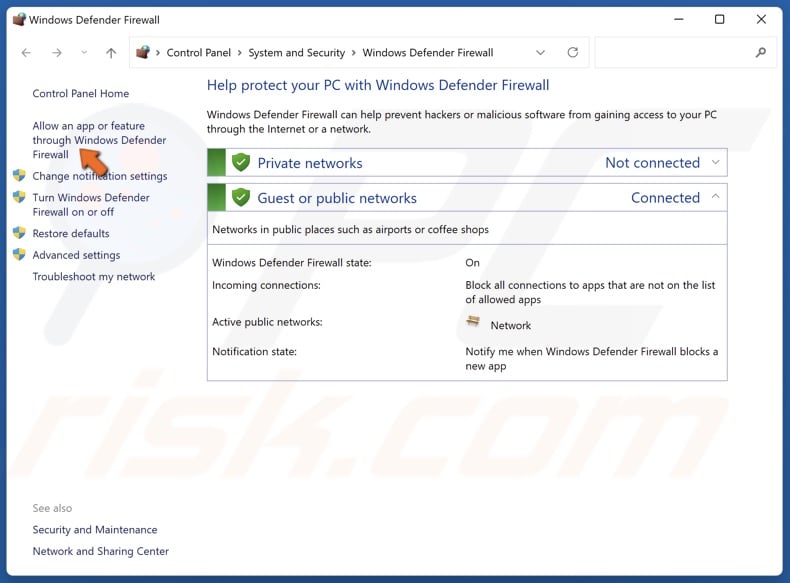Image resolution: width=790 pixels, height=583 pixels.
Task: Open Advanced settings
Action: coord(77,255)
